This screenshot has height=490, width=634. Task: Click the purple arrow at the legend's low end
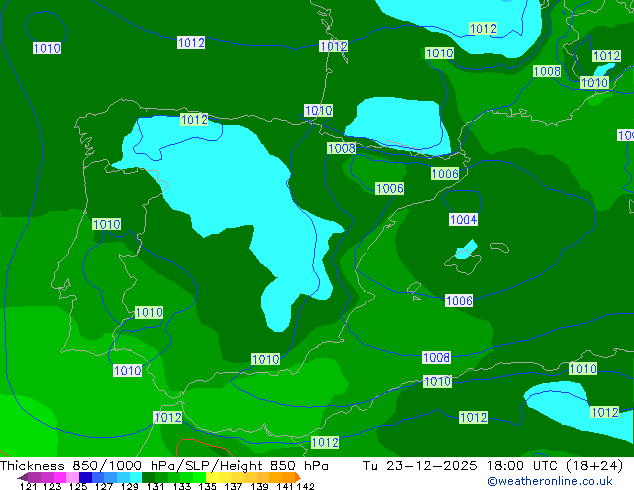pyautogui.click(x=23, y=477)
